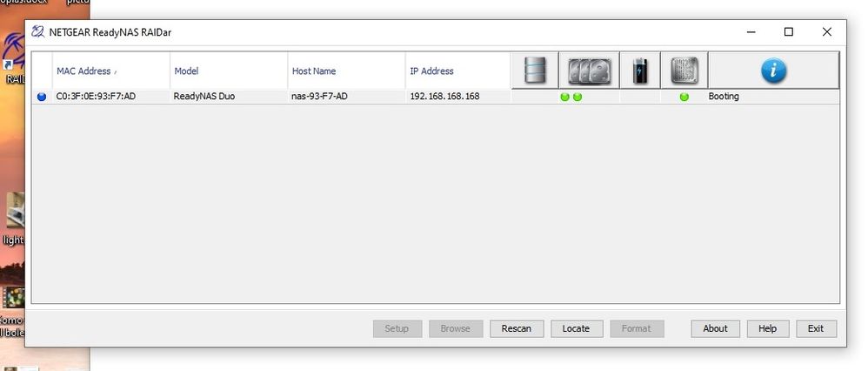Image resolution: width=868 pixels, height=371 pixels.
Task: Click the fan status column icon
Action: (684, 71)
